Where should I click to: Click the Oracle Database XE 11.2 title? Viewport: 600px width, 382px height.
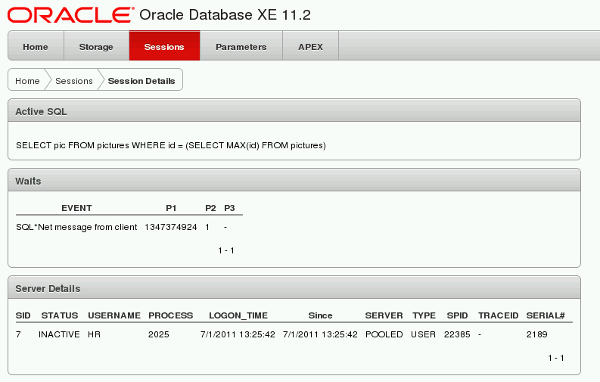225,15
